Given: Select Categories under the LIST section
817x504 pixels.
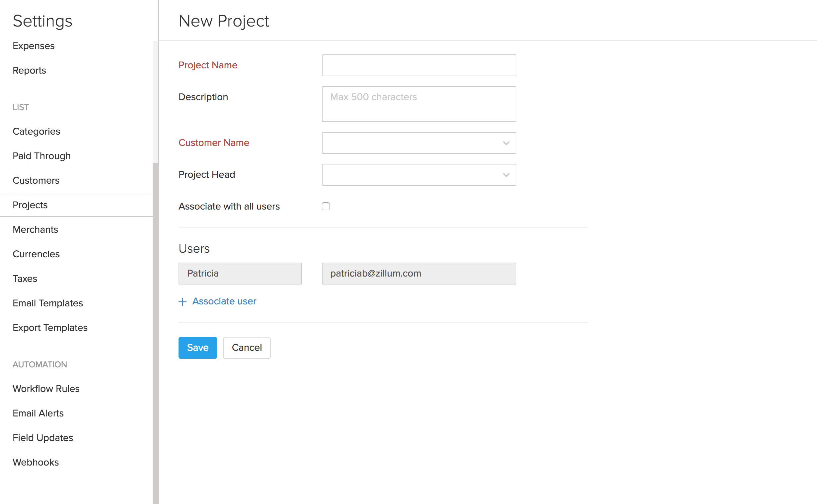Looking at the screenshot, I should click(37, 131).
